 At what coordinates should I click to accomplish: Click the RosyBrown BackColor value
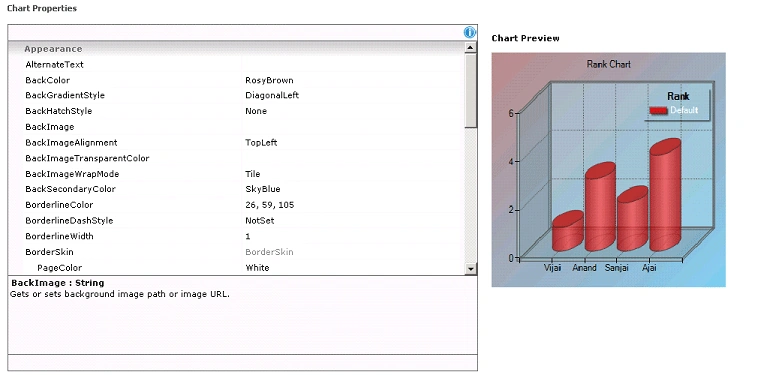pyautogui.click(x=269, y=80)
